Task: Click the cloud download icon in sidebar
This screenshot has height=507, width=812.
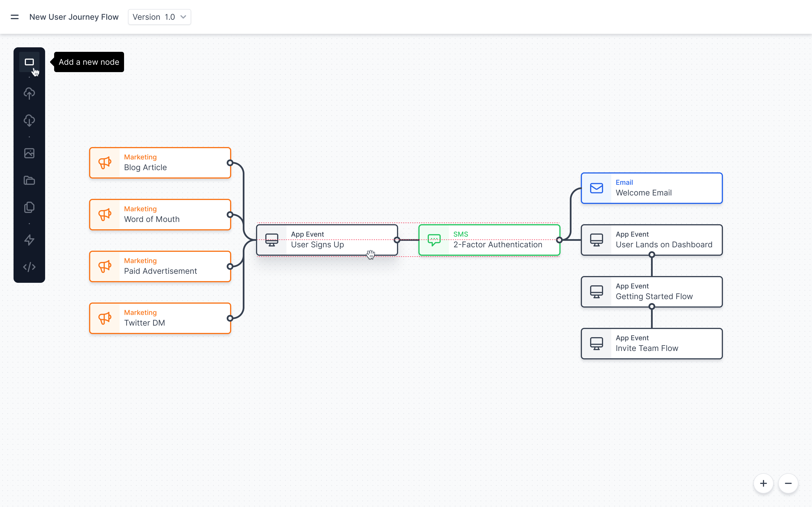Action: coord(29,120)
